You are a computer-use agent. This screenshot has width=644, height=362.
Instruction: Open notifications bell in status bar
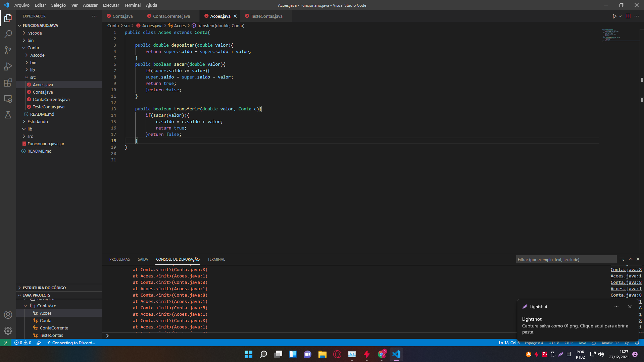[x=637, y=343]
